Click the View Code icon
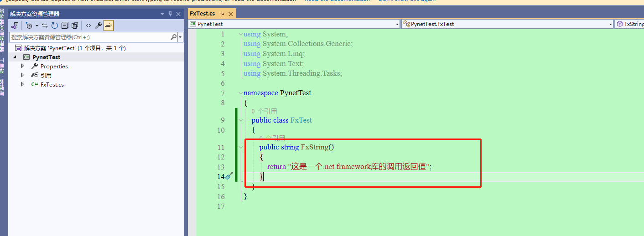This screenshot has width=644, height=236. click(x=88, y=26)
